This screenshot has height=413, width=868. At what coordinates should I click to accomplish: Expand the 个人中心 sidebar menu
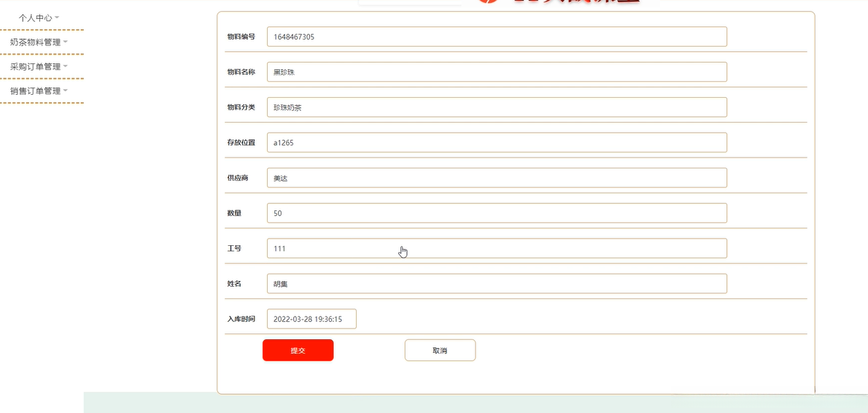click(39, 18)
